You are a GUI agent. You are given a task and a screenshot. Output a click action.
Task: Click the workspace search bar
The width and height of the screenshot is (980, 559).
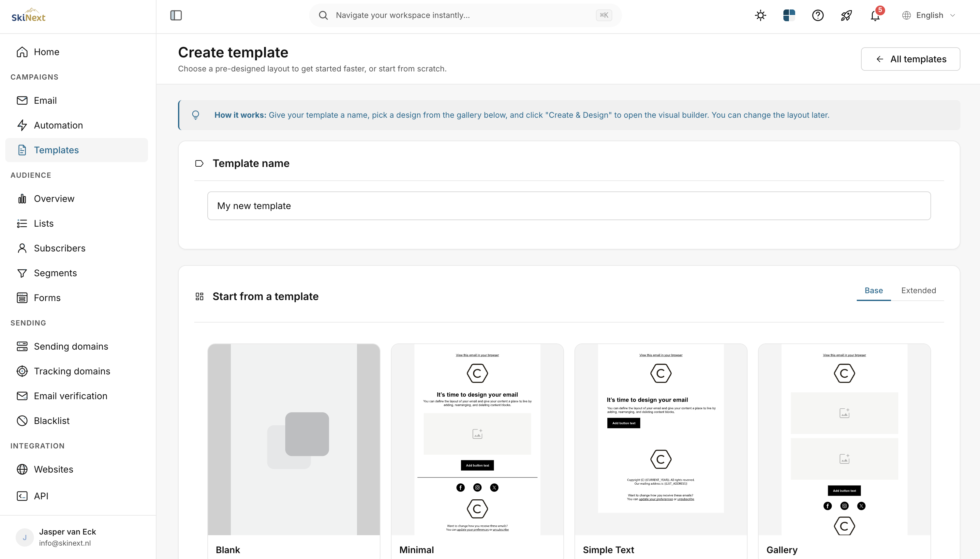(x=465, y=15)
